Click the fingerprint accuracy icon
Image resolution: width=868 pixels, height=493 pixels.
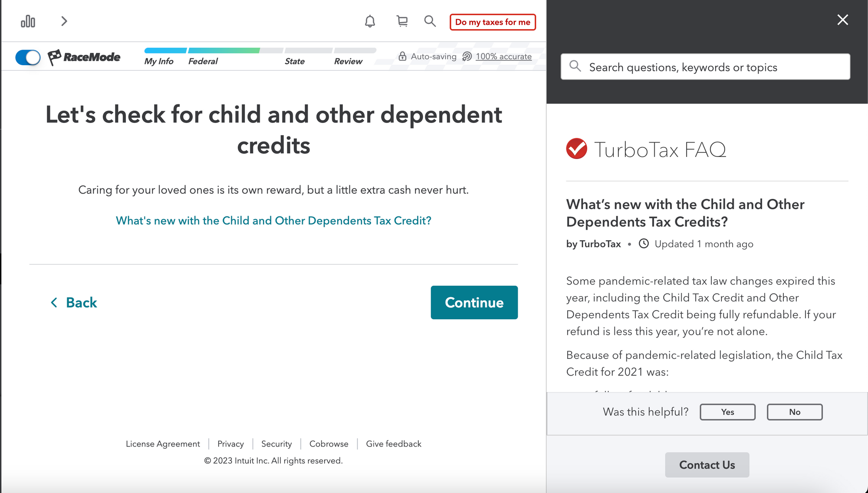click(x=467, y=56)
